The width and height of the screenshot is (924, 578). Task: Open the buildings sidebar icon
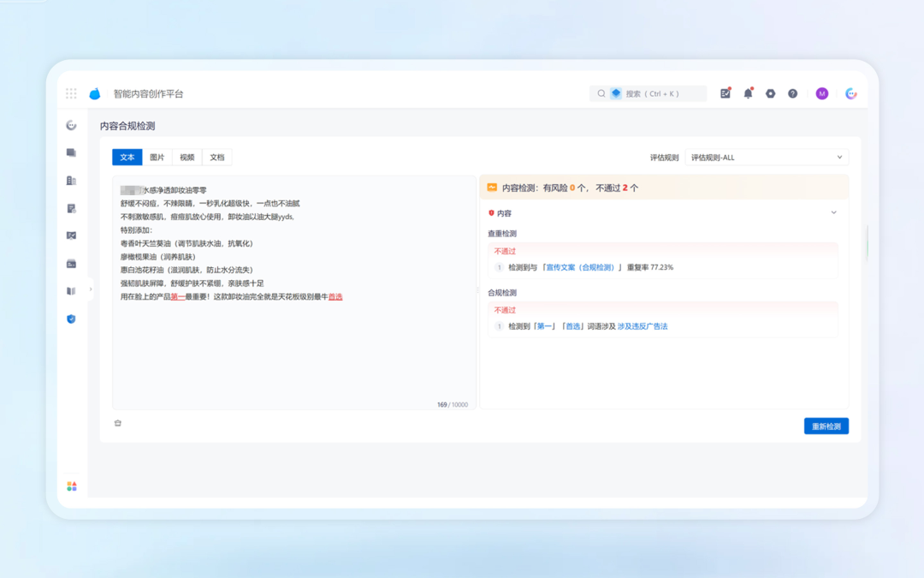click(x=71, y=181)
